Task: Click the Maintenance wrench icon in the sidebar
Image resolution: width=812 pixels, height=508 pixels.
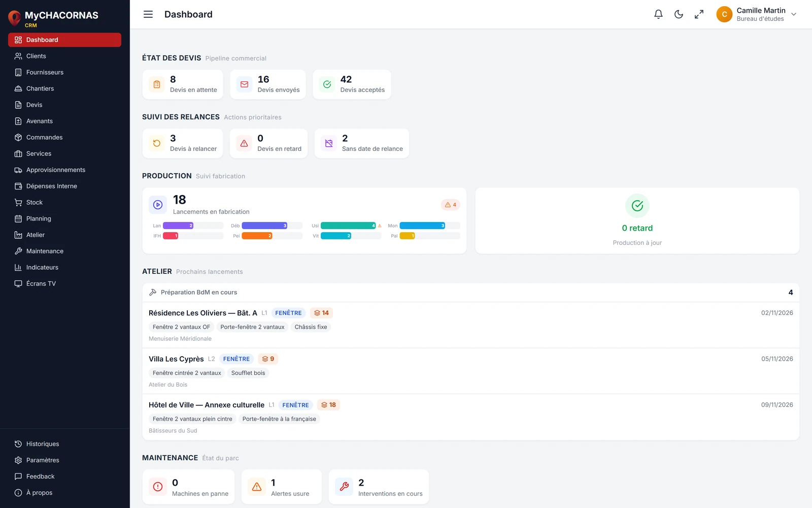Action: click(18, 251)
